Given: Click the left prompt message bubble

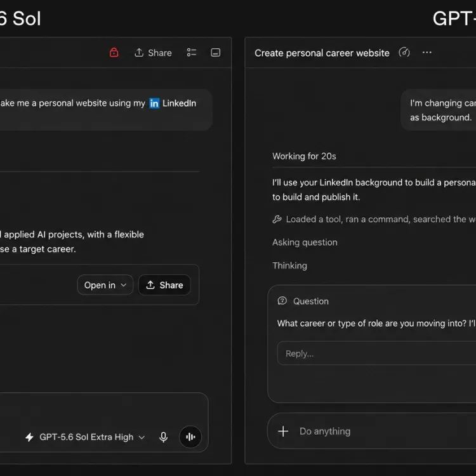Looking at the screenshot, I should [106, 110].
